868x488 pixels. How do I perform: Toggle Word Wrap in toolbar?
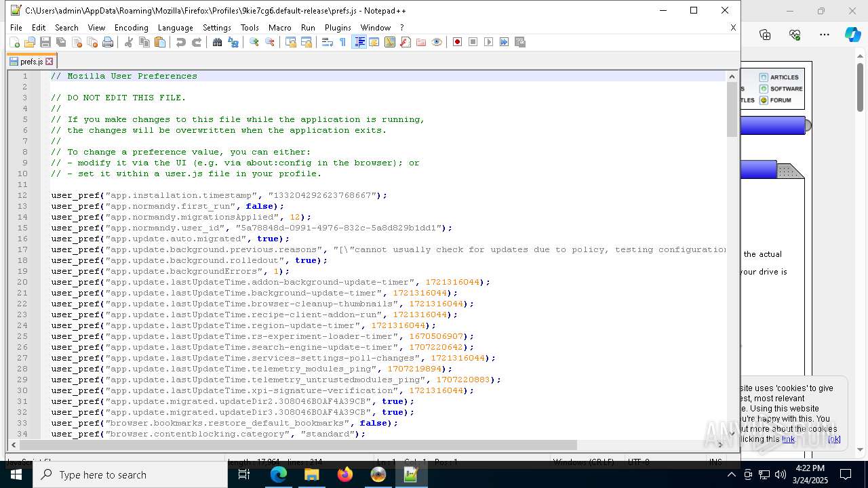(327, 42)
